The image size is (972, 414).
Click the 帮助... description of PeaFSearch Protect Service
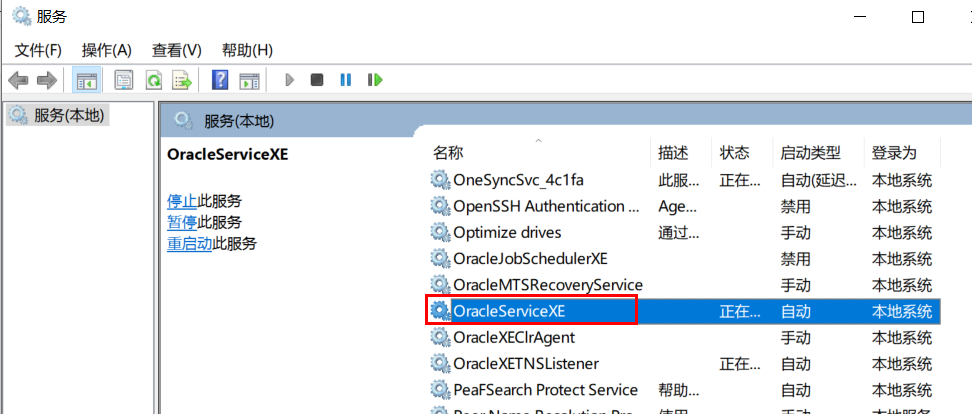click(679, 390)
